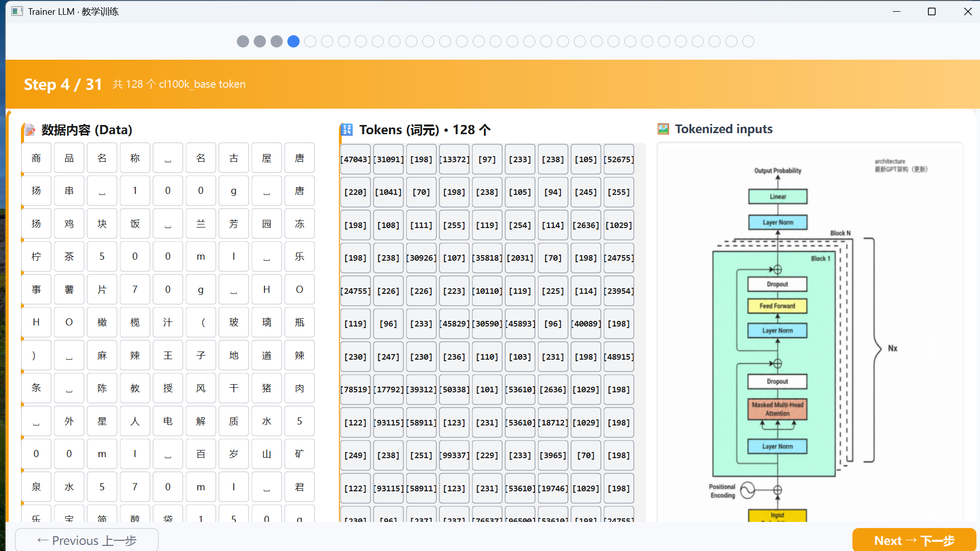Image resolution: width=980 pixels, height=551 pixels.
Task: Click the 柠 character cell
Action: 36,257
